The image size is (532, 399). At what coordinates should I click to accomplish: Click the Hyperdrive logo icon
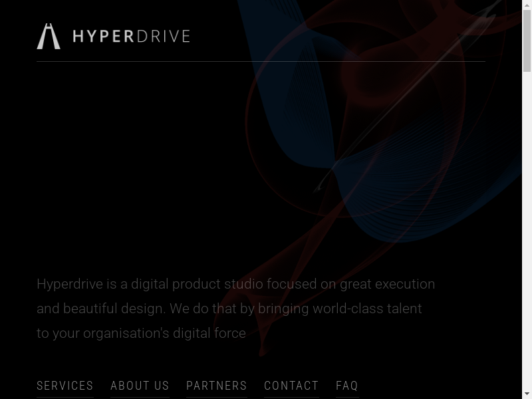48,36
